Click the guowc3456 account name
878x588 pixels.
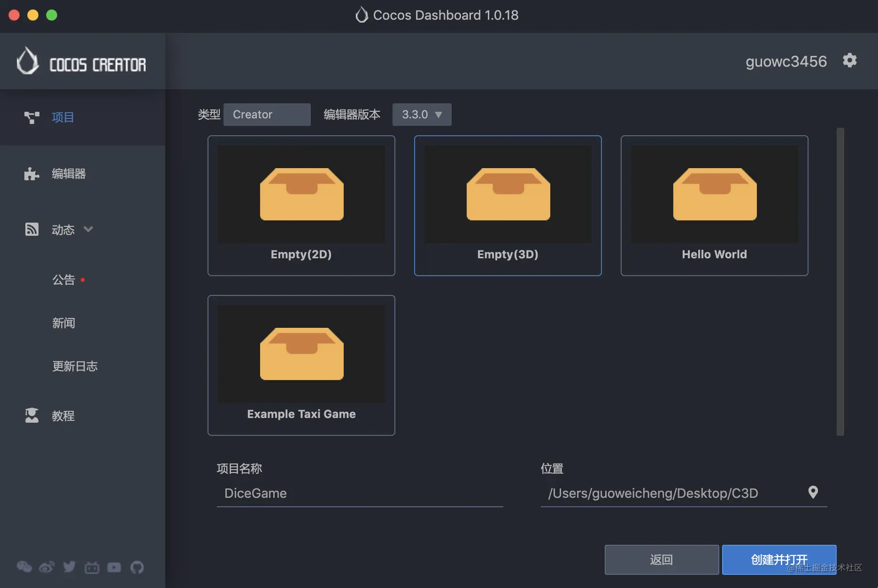(786, 62)
